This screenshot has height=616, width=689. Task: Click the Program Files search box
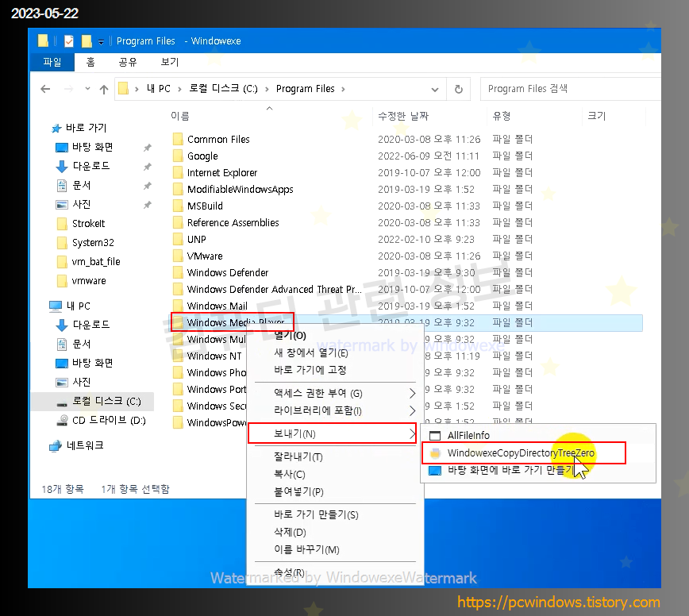tap(571, 89)
